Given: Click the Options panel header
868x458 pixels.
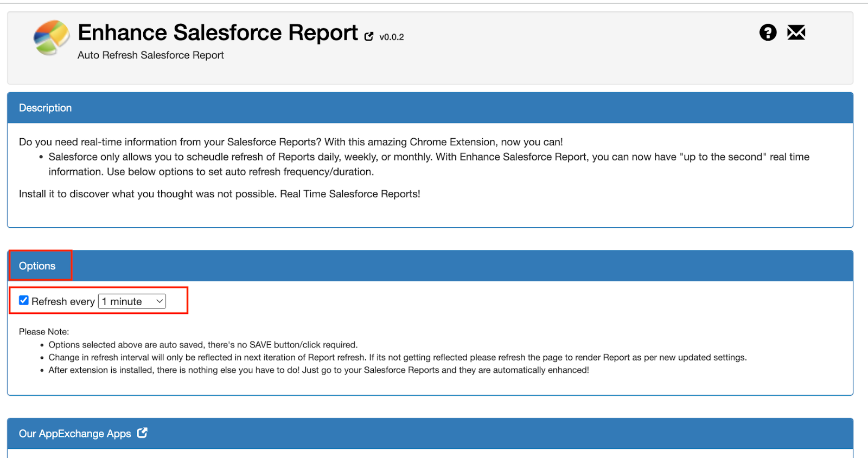Looking at the screenshot, I should coord(430,266).
